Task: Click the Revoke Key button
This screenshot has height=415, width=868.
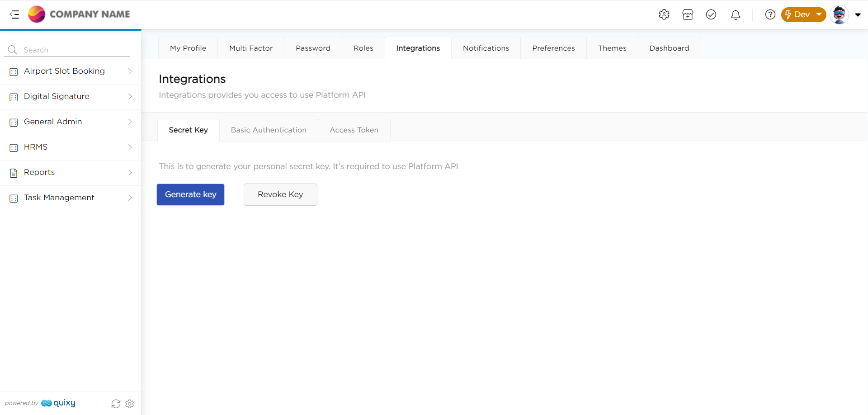Action: tap(280, 194)
